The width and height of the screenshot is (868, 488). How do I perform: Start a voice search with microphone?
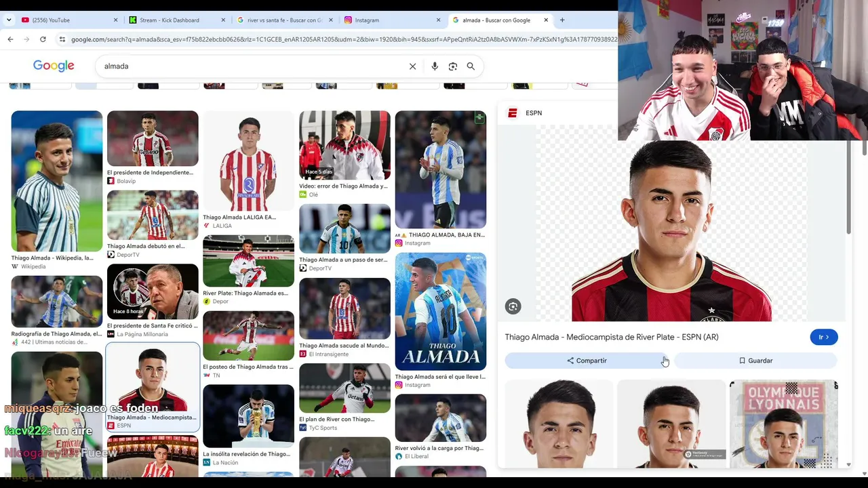pyautogui.click(x=435, y=66)
